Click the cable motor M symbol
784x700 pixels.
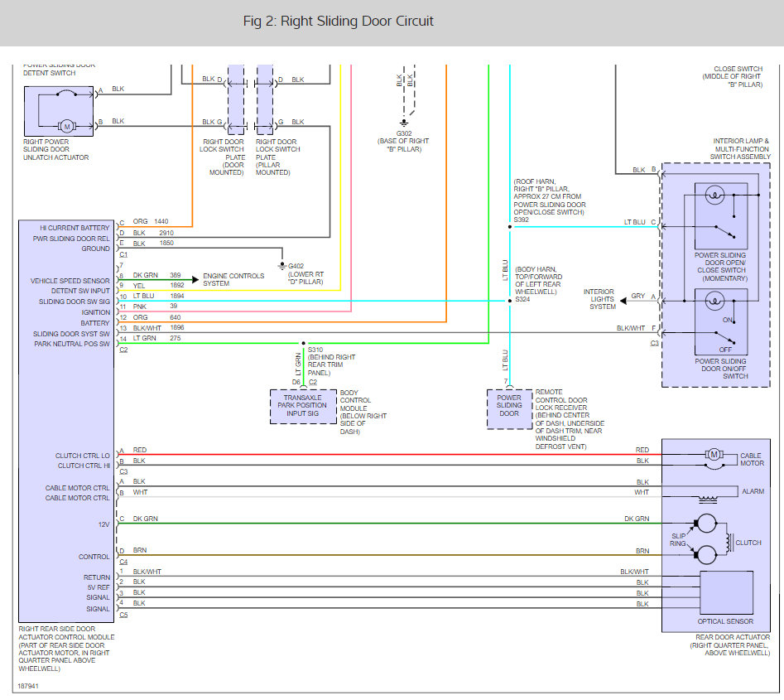pos(714,454)
